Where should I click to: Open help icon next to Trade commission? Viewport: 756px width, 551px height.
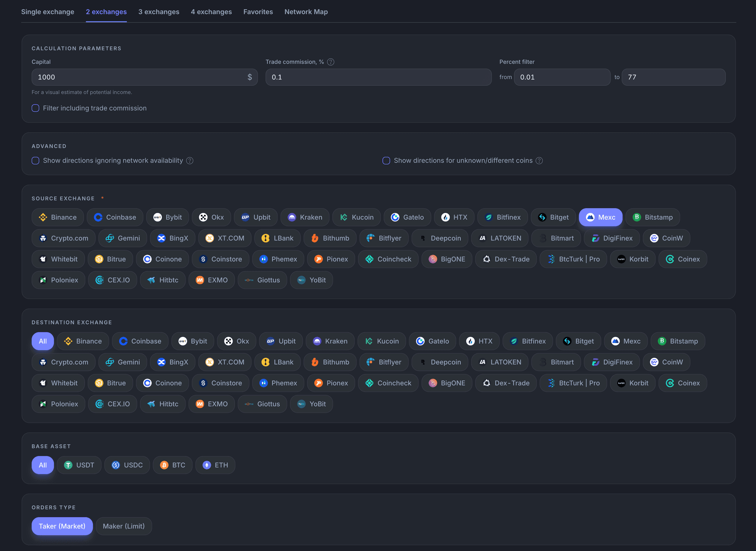331,62
